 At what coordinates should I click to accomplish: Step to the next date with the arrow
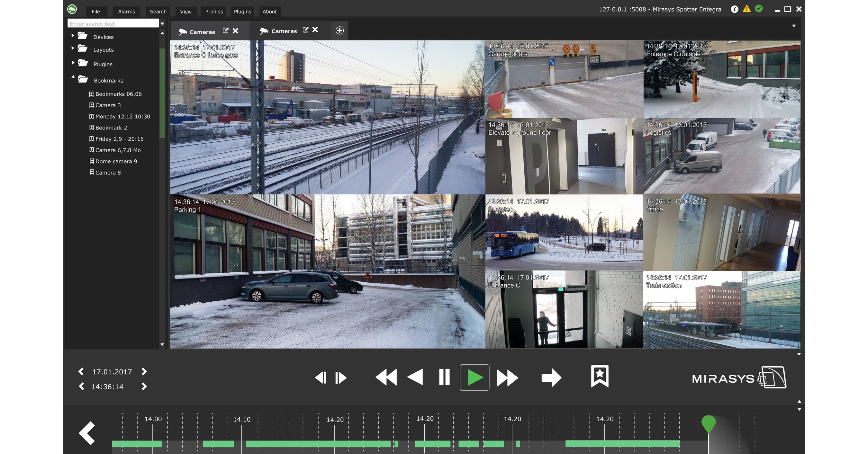[x=144, y=371]
